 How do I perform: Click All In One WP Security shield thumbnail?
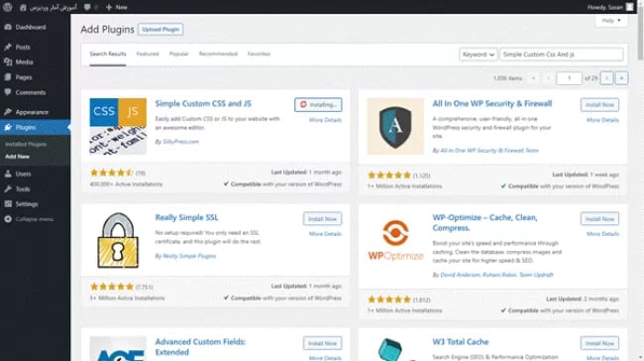point(395,126)
